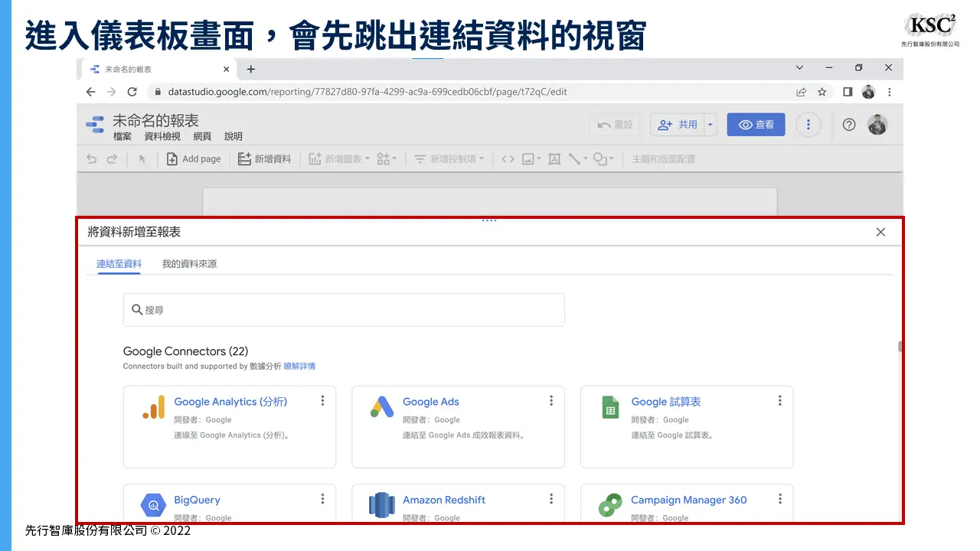The image size is (980, 551).
Task: Open the 網頁 menu
Action: click(x=202, y=137)
